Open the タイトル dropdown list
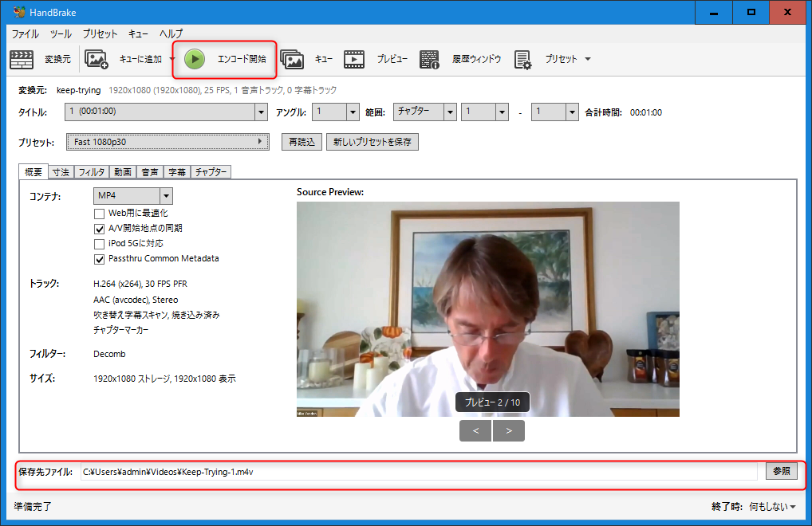812x526 pixels. click(x=261, y=112)
